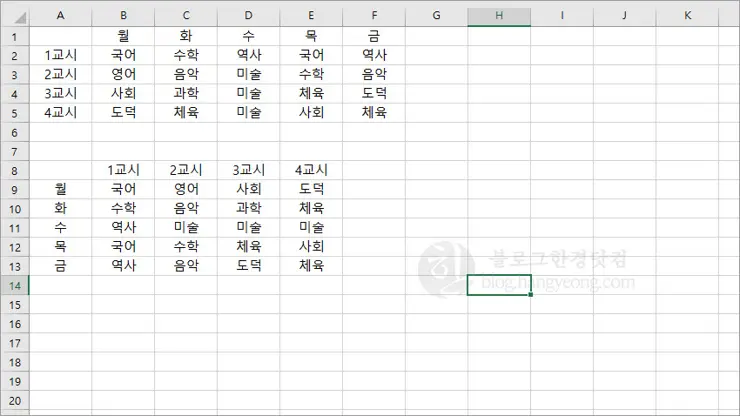Screen dimensions: 740x416
Task: Click 체육 in cell E4
Action: coord(311,93)
